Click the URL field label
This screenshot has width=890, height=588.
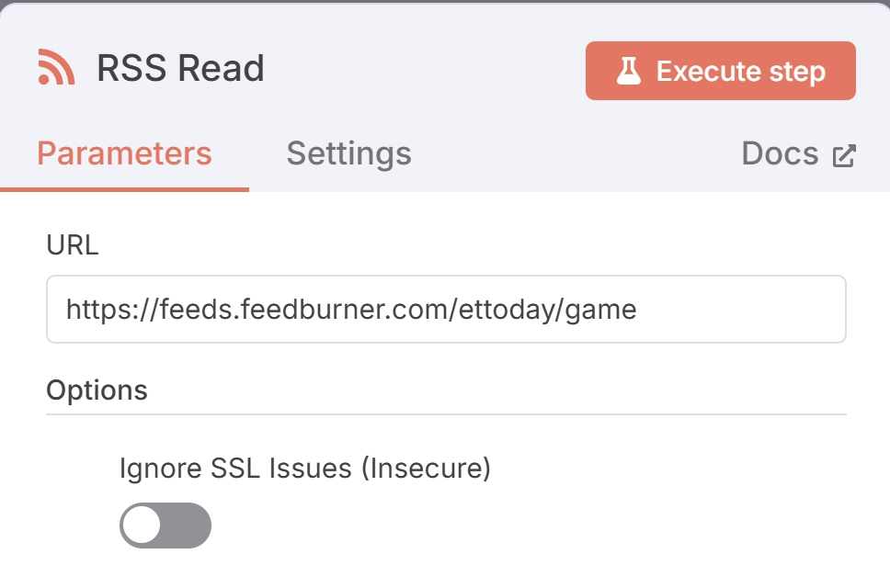pyautogui.click(x=73, y=245)
